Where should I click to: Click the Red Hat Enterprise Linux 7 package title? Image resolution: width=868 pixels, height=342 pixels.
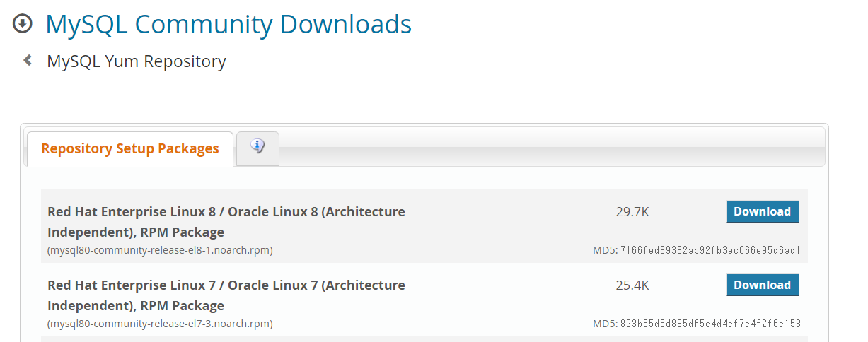[226, 295]
